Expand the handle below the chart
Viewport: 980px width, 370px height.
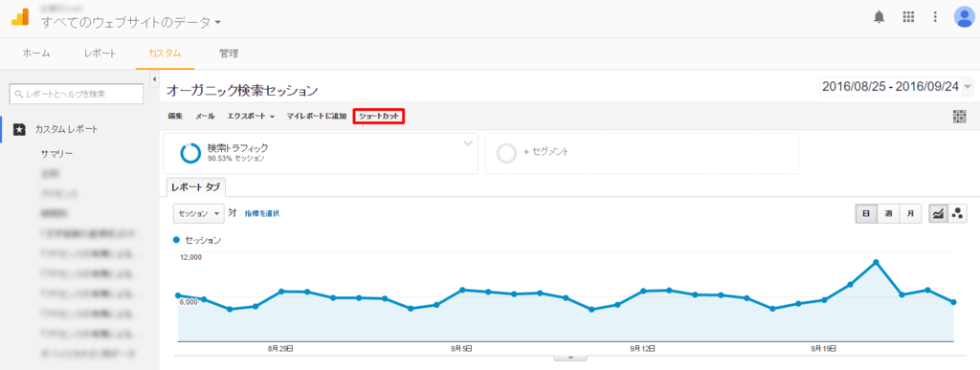[x=570, y=358]
